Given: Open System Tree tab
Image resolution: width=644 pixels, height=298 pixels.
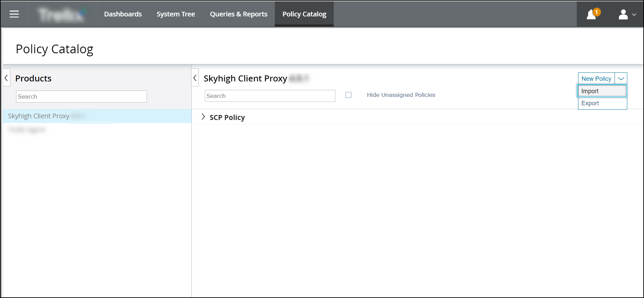Looking at the screenshot, I should (176, 14).
